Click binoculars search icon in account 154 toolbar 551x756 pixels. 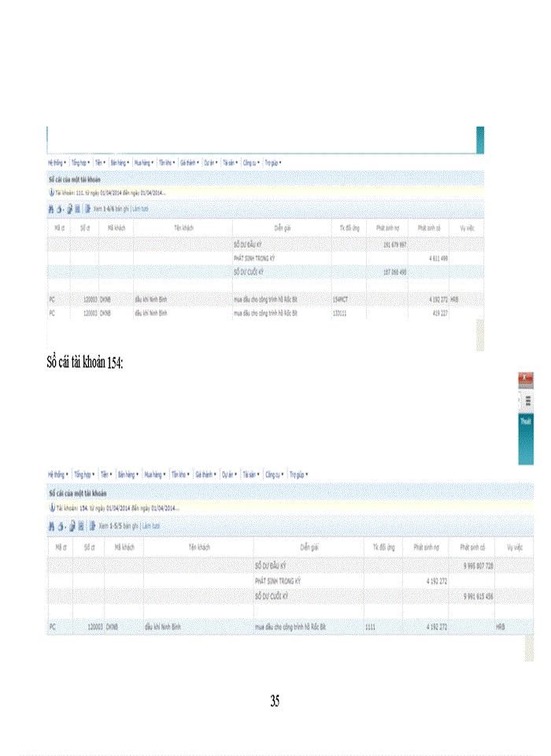51,525
